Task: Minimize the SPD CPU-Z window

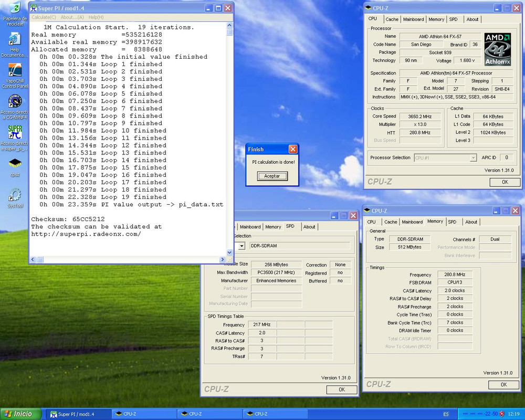Action: (x=334, y=216)
